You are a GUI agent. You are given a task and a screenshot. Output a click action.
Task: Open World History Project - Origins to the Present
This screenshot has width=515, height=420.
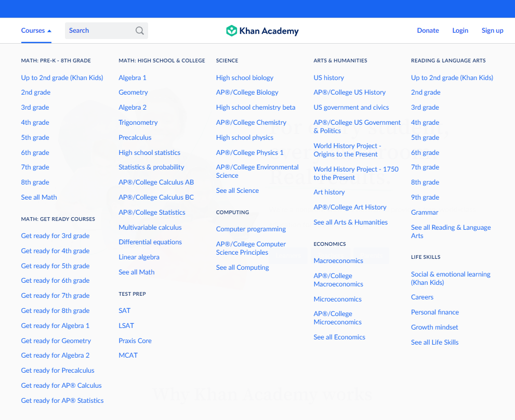347,150
